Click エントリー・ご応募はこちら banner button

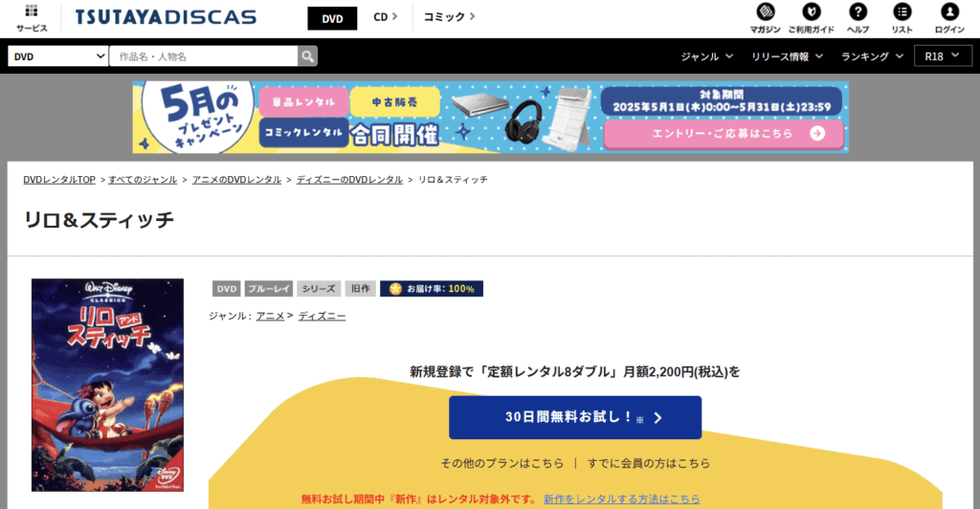[724, 134]
